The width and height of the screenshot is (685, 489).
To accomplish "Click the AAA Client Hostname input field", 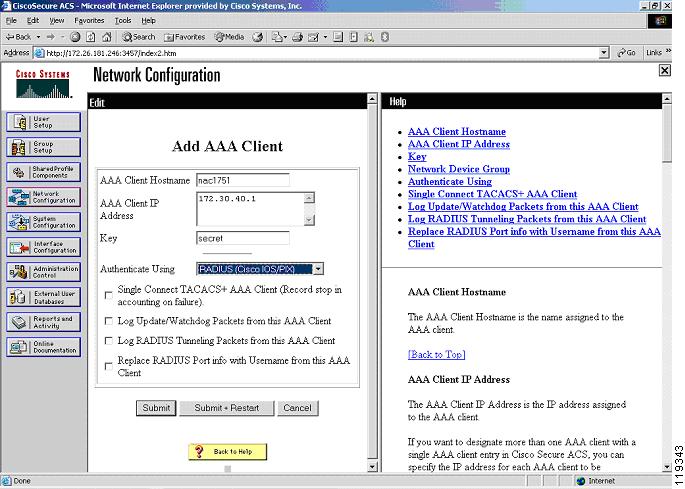I will (243, 180).
